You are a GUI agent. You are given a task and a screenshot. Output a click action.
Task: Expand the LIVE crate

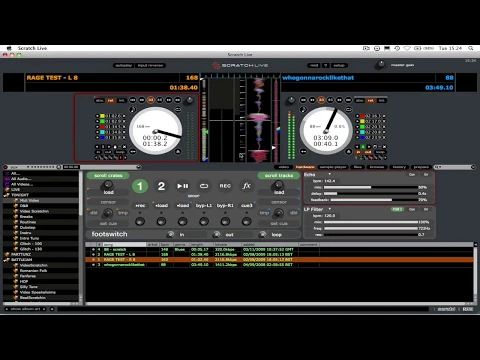[7, 190]
